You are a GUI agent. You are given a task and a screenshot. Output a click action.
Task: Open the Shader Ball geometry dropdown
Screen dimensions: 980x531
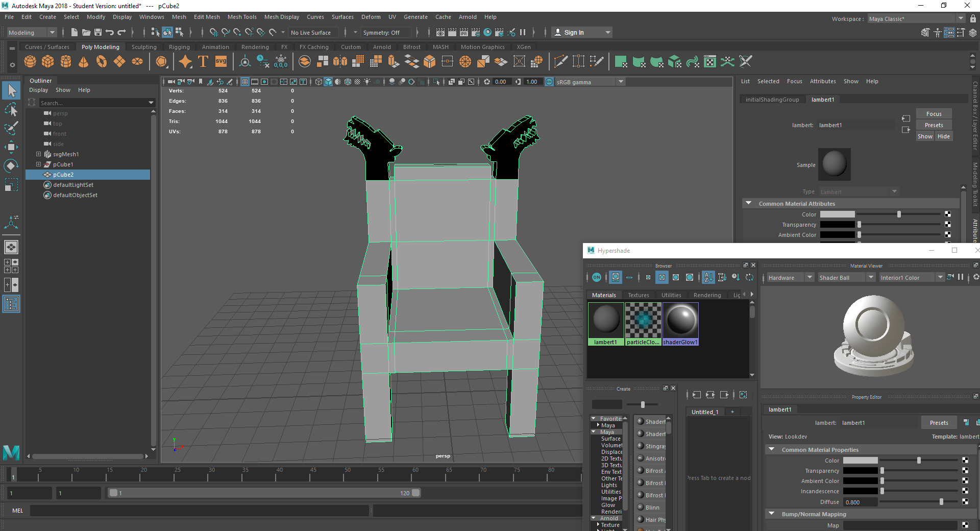[x=846, y=278]
